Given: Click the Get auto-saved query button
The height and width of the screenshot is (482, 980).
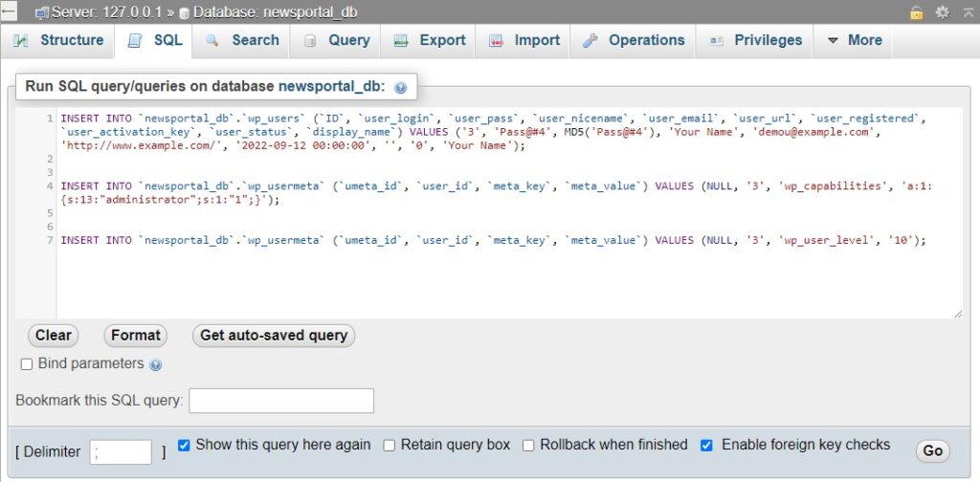Looking at the screenshot, I should pyautogui.click(x=274, y=336).
